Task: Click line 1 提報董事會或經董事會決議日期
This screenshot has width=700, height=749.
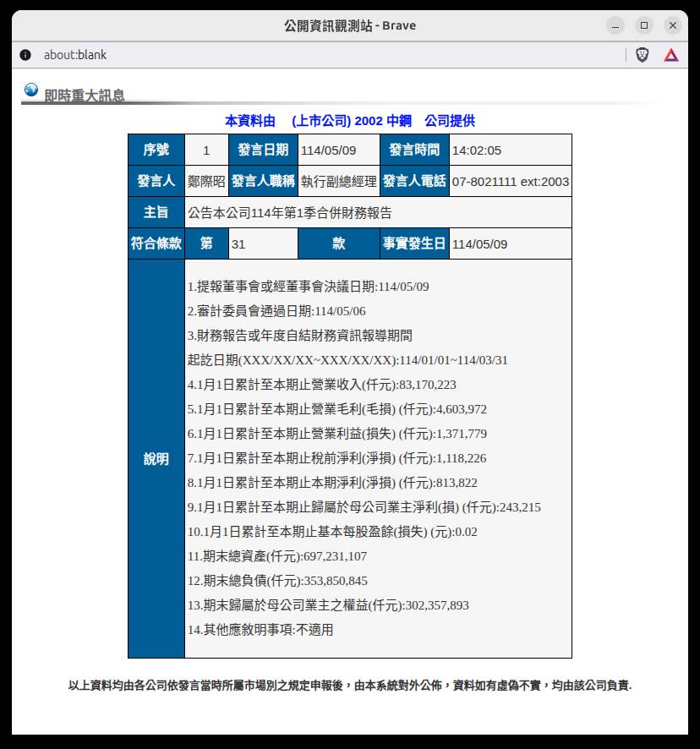Action: [309, 287]
